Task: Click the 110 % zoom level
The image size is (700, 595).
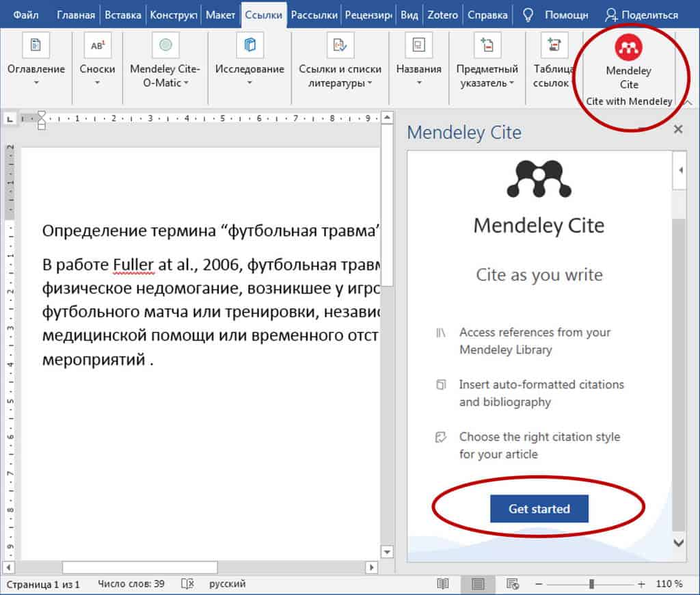Action: tap(669, 584)
